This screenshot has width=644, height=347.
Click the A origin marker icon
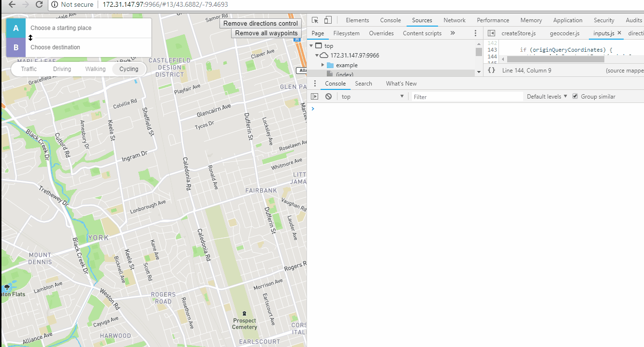pos(16,28)
